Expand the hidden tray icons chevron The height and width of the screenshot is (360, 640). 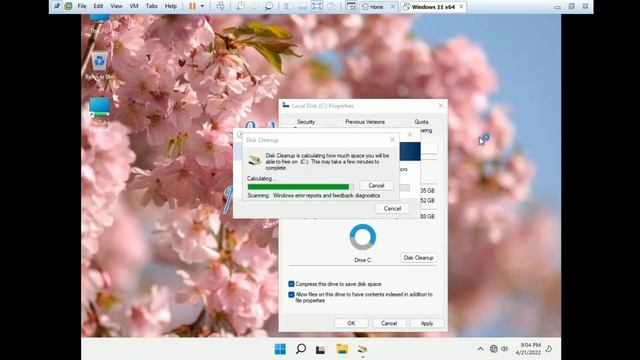pos(480,349)
